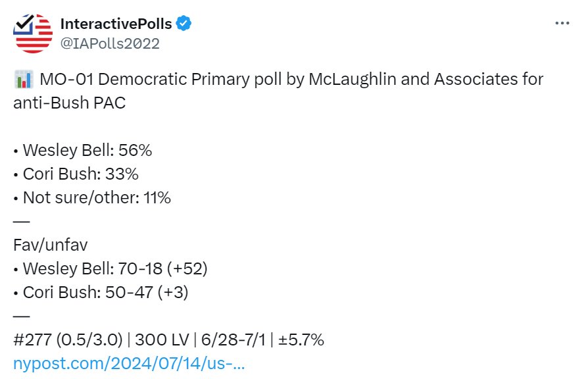
Task: Click the Cori Bush: 33% line
Action: [x=76, y=174]
